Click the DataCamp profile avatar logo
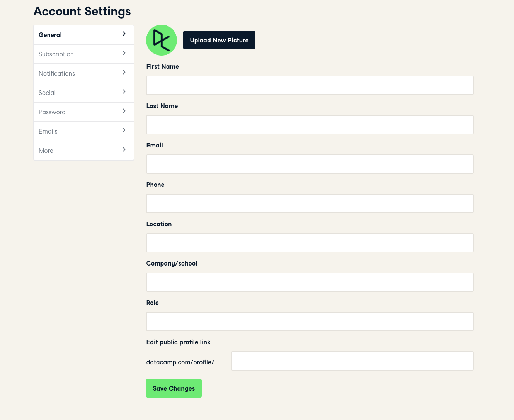 coord(162,40)
